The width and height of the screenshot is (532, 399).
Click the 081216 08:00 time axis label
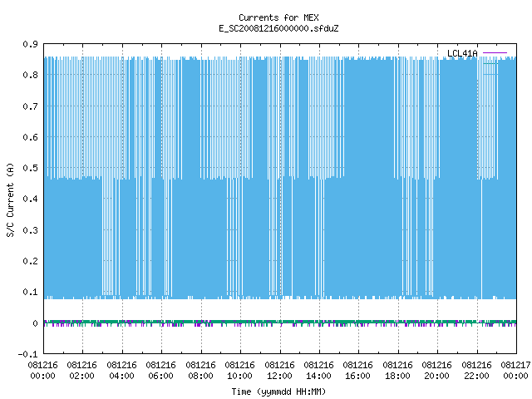pos(200,371)
